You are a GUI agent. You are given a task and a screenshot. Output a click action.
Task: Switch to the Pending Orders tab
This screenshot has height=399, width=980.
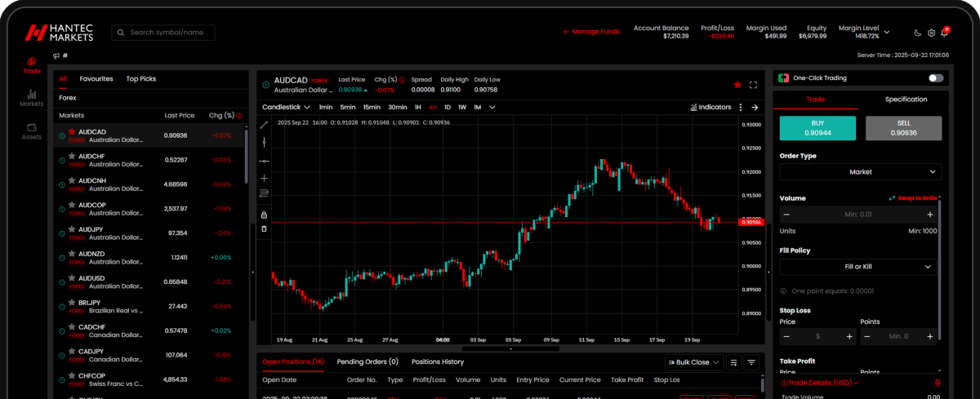point(367,361)
